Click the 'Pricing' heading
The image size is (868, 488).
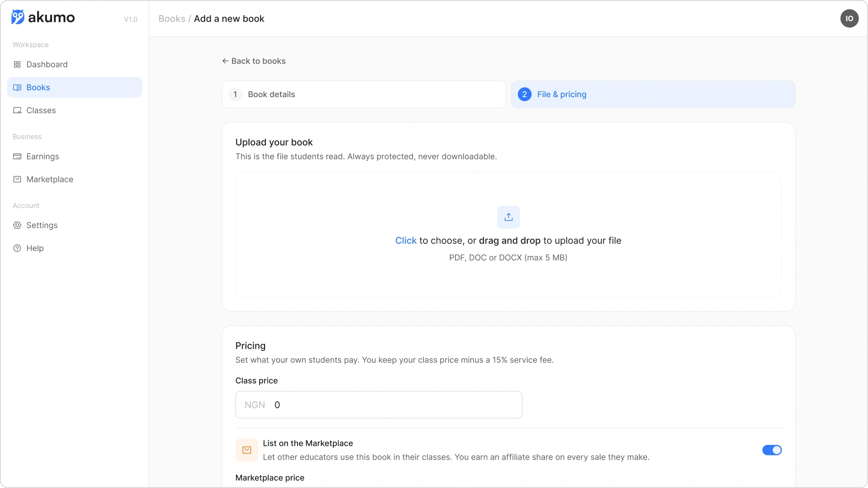click(250, 346)
